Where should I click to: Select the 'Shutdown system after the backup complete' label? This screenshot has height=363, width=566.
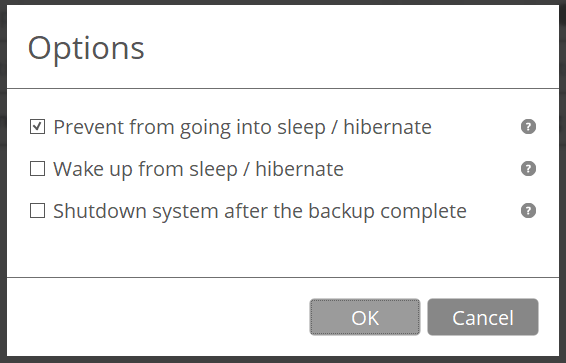[x=260, y=211]
